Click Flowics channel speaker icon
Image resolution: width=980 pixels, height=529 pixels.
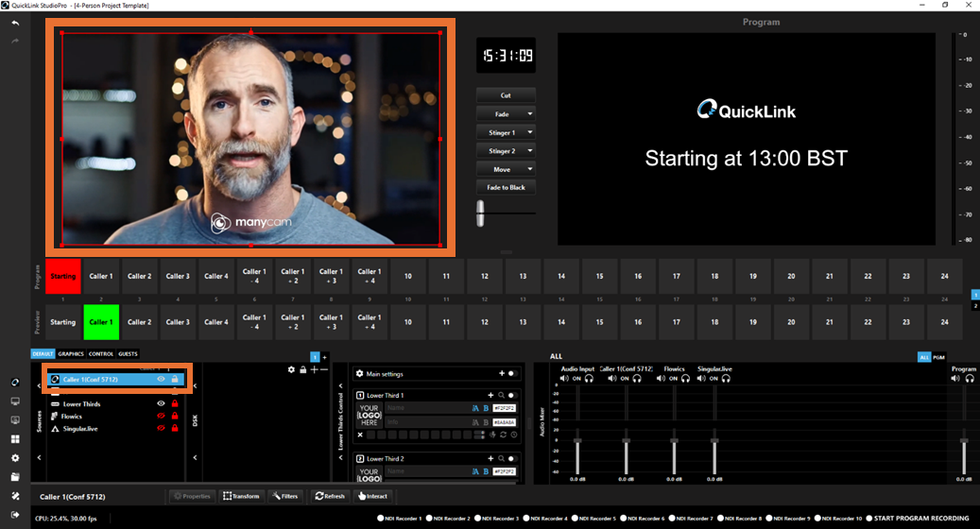click(x=661, y=379)
